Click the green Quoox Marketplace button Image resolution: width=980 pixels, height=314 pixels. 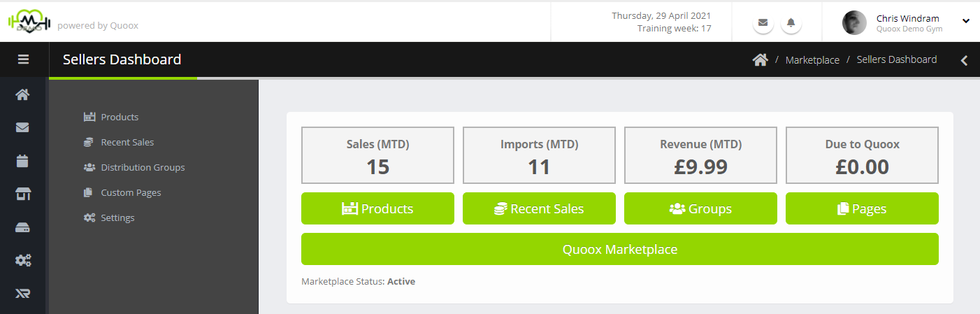(x=620, y=249)
